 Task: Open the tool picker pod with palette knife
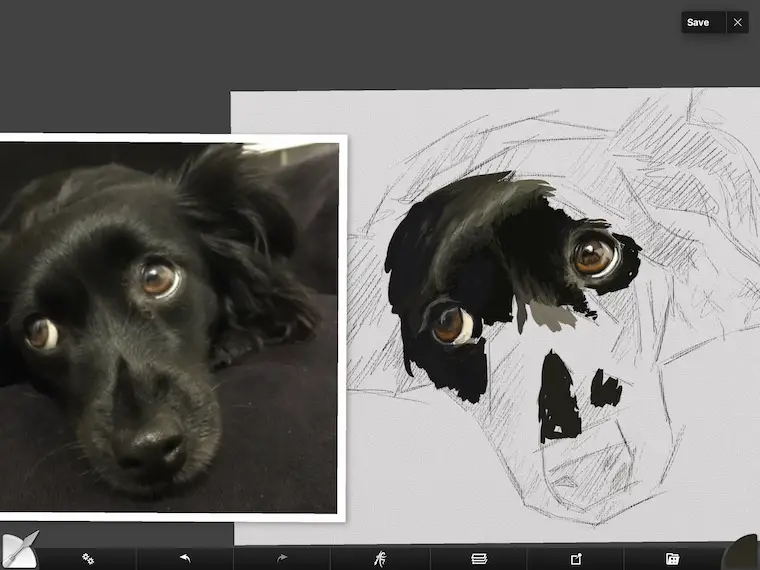(19, 550)
